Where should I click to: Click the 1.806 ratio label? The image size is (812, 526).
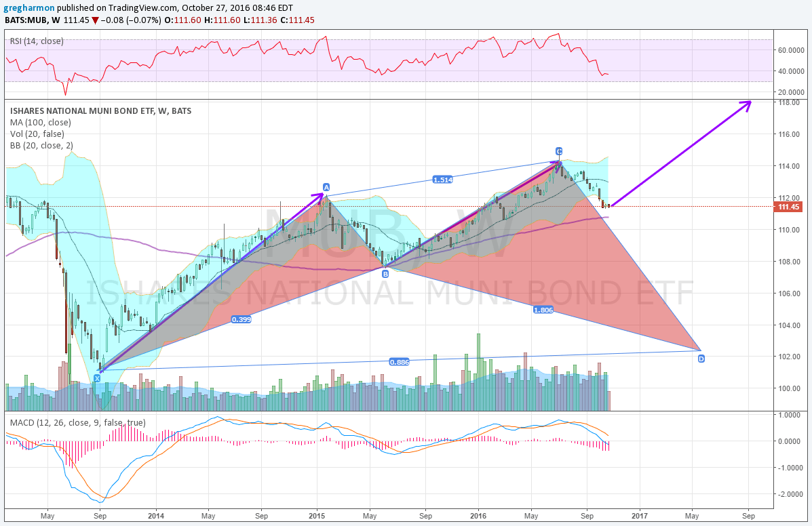(543, 310)
